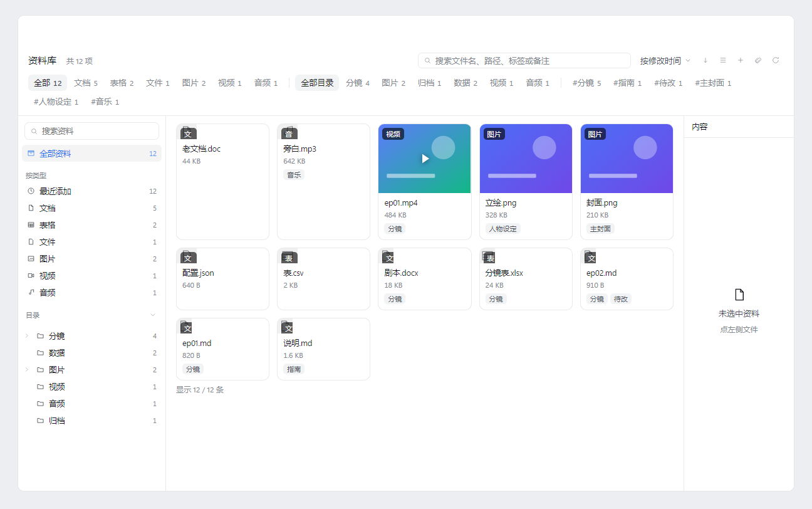Viewport: 812px width, 509px height.
Task: Click the plus icon to add material
Action: click(x=741, y=61)
